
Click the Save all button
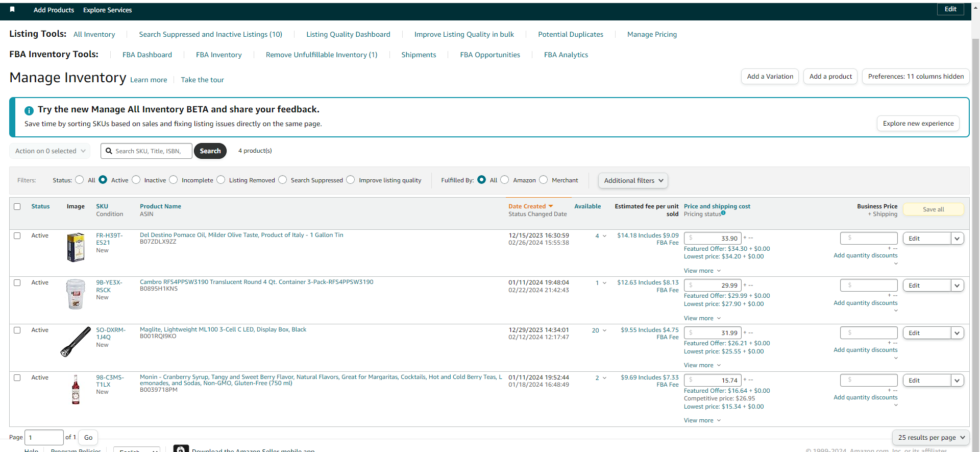pyautogui.click(x=934, y=209)
